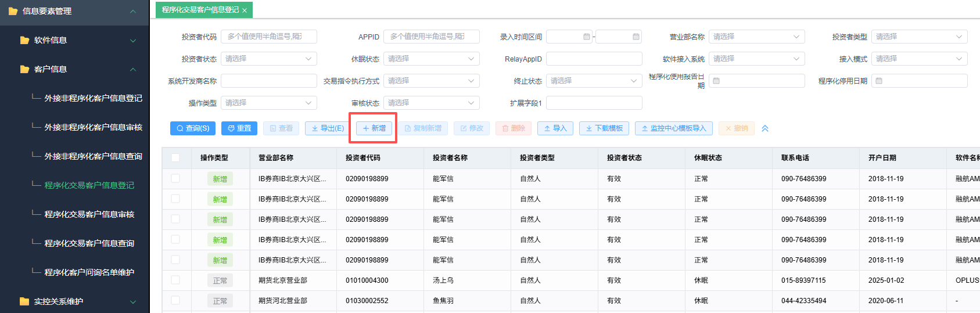
Task: Click the 导入 import button
Action: [555, 128]
